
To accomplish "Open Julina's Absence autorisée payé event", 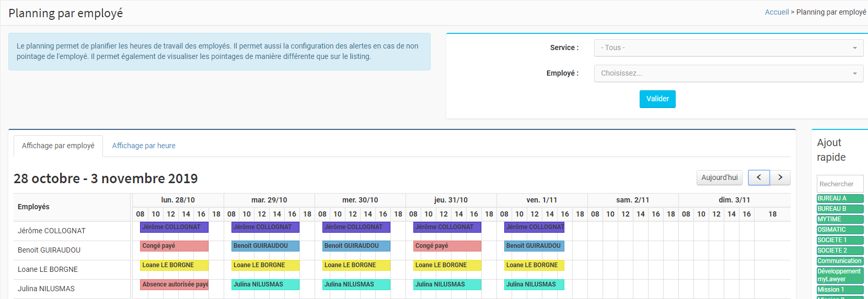I will [174, 284].
